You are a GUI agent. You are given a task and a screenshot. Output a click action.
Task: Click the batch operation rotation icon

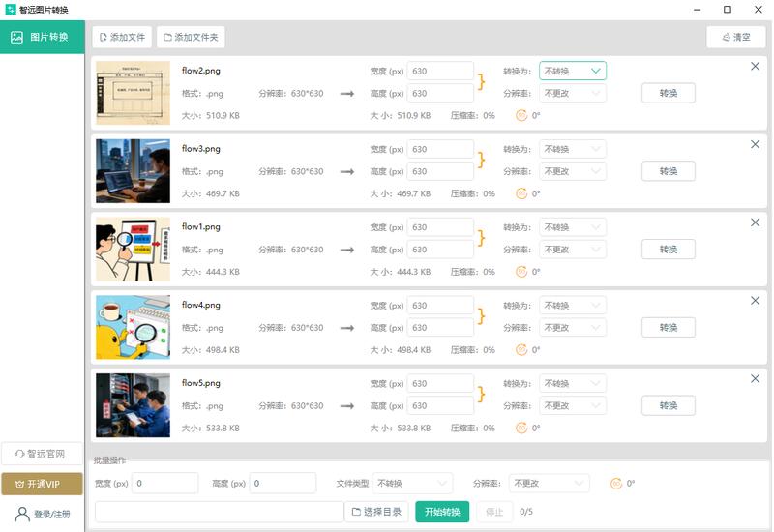(616, 483)
